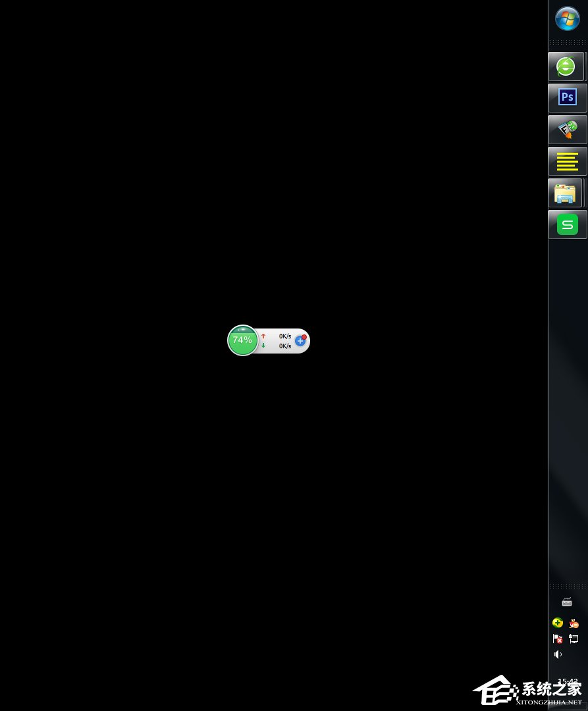Mute audio via the speaker tray icon

click(557, 654)
